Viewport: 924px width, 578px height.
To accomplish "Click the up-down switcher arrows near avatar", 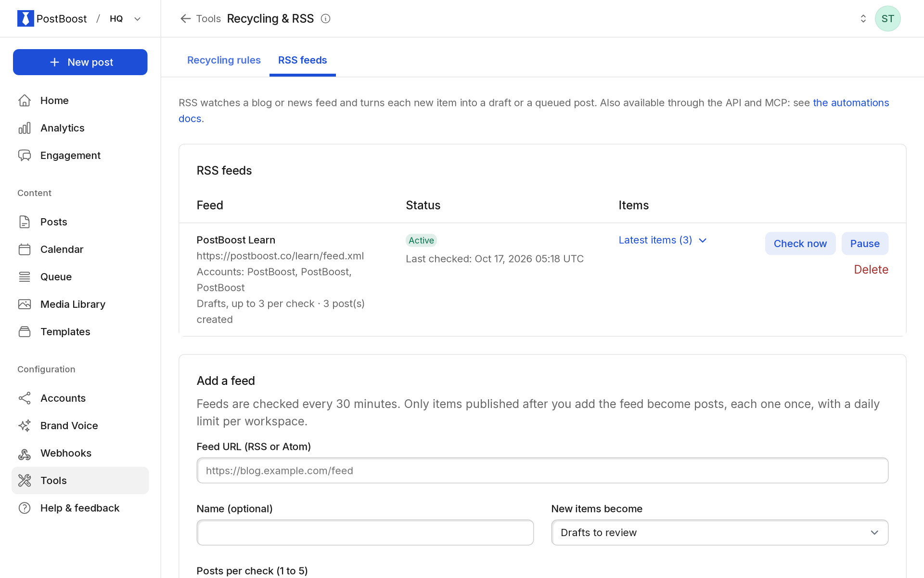I will tap(863, 19).
